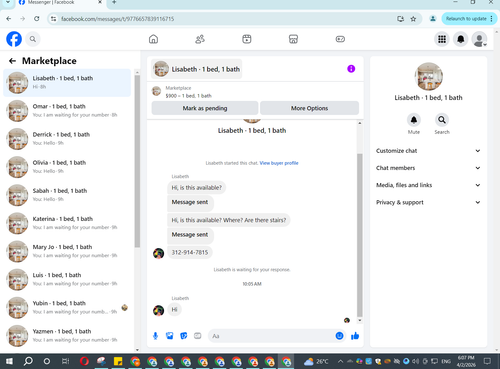500x369 pixels.
Task: Open the Video (Reels) navigation icon
Action: pyautogui.click(x=247, y=39)
